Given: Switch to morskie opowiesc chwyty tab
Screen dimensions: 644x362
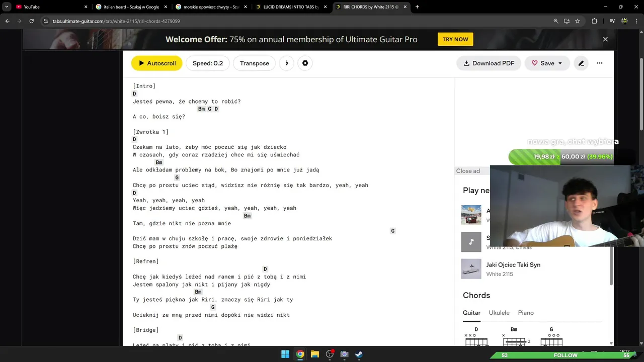Looking at the screenshot, I should [211, 7].
